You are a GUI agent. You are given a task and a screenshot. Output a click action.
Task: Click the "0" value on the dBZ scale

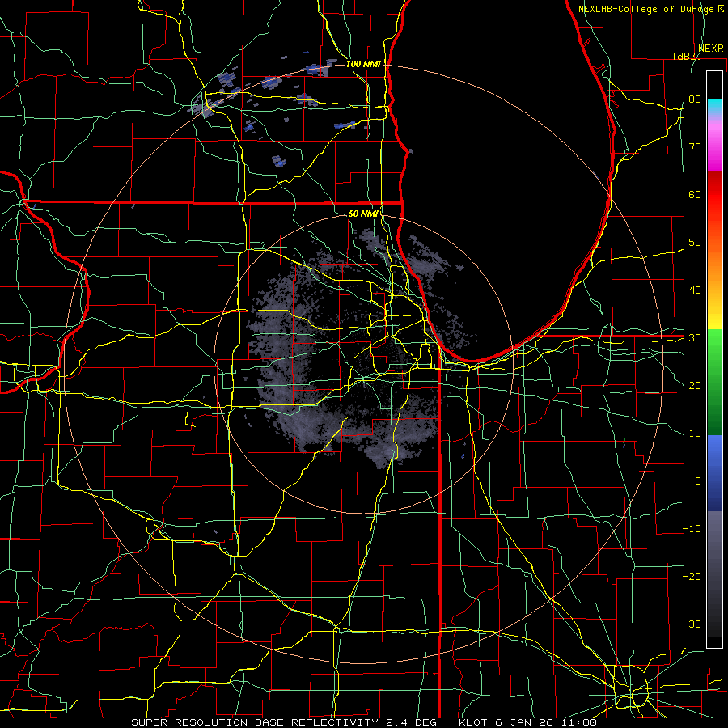click(x=698, y=481)
